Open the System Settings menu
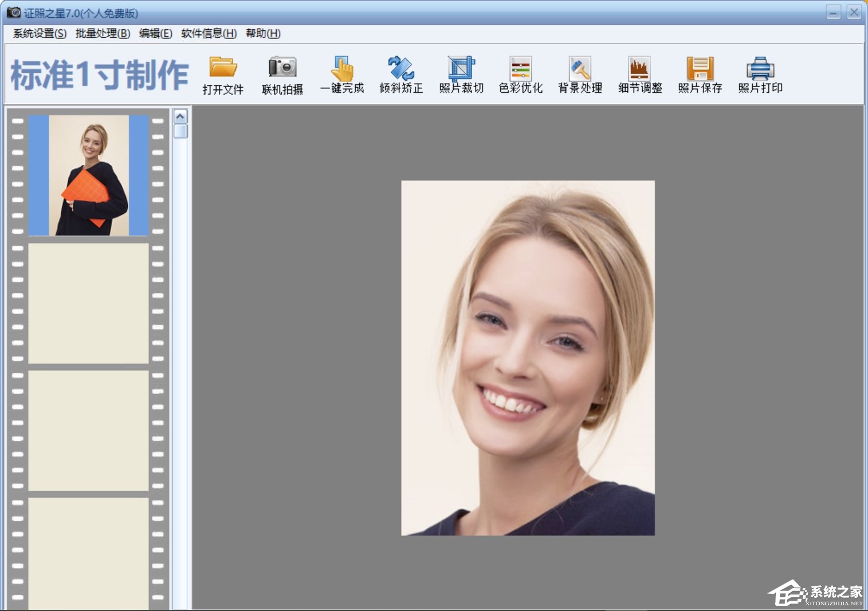Screen dimensions: 868x611 pos(40,33)
